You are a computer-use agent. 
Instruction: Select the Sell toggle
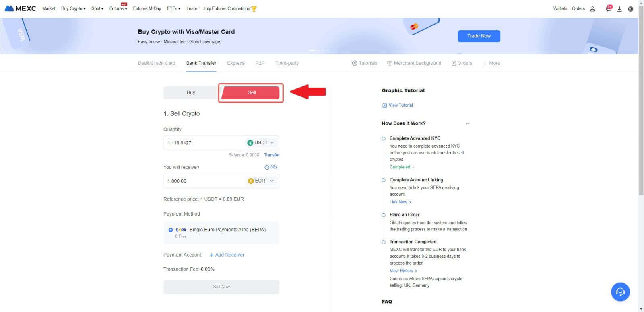252,92
